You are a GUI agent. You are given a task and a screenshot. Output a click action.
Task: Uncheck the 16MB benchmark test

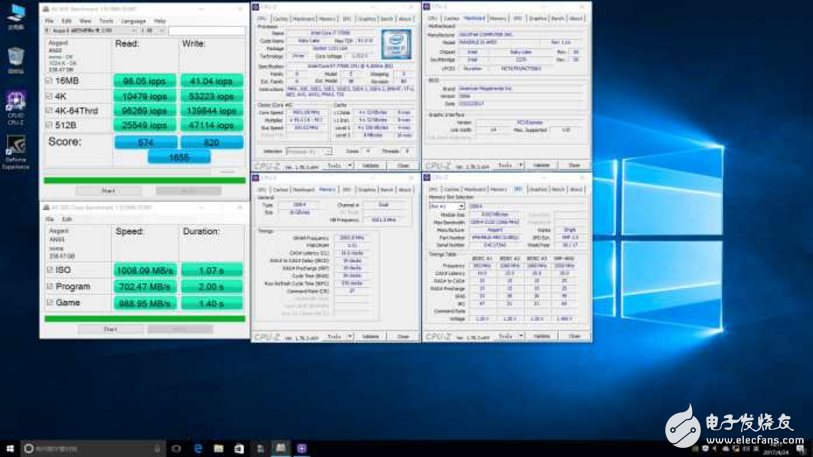(x=50, y=81)
